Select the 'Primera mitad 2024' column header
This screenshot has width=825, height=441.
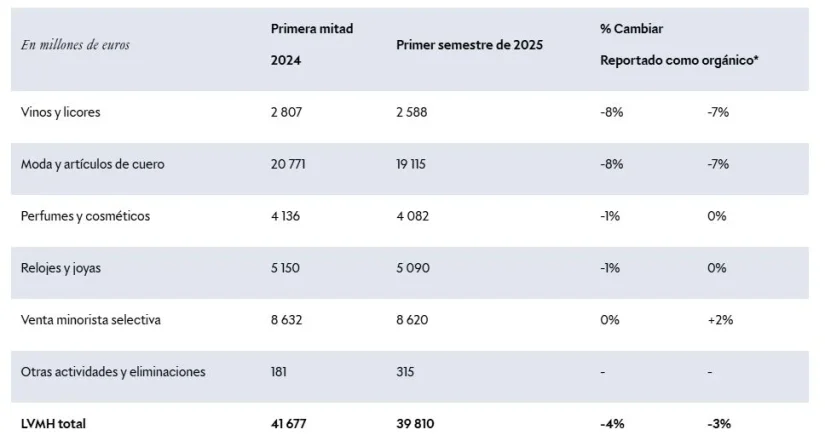(x=311, y=44)
